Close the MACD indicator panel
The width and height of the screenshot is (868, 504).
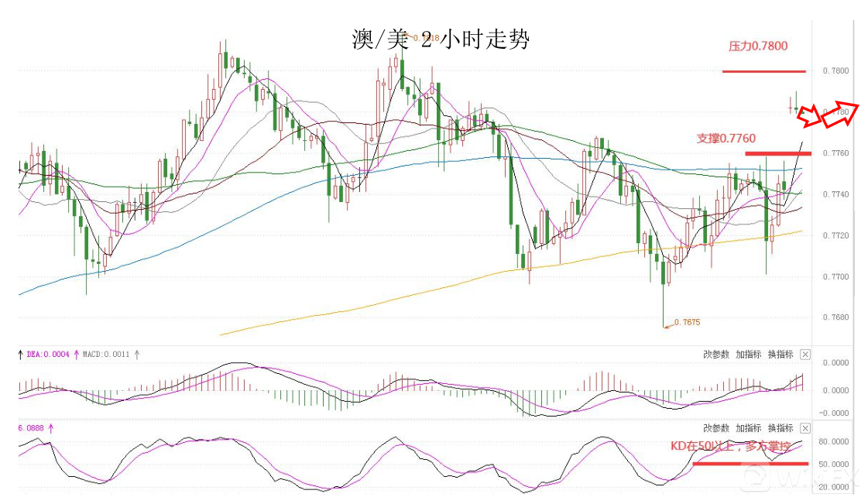(805, 355)
